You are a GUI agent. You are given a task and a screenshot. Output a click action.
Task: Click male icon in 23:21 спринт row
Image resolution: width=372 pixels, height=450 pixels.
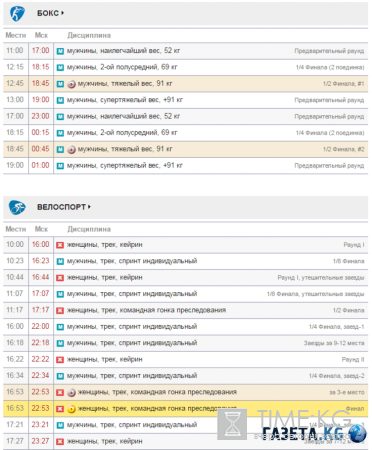pyautogui.click(x=60, y=425)
